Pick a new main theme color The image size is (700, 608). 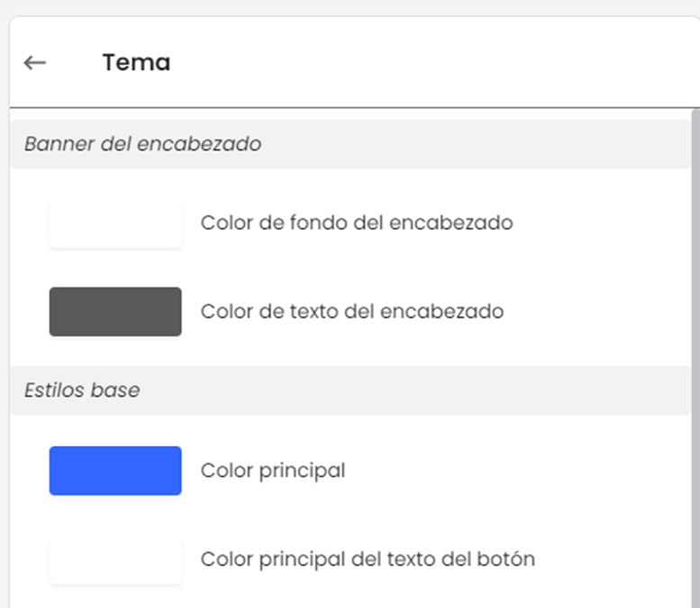tap(115, 470)
